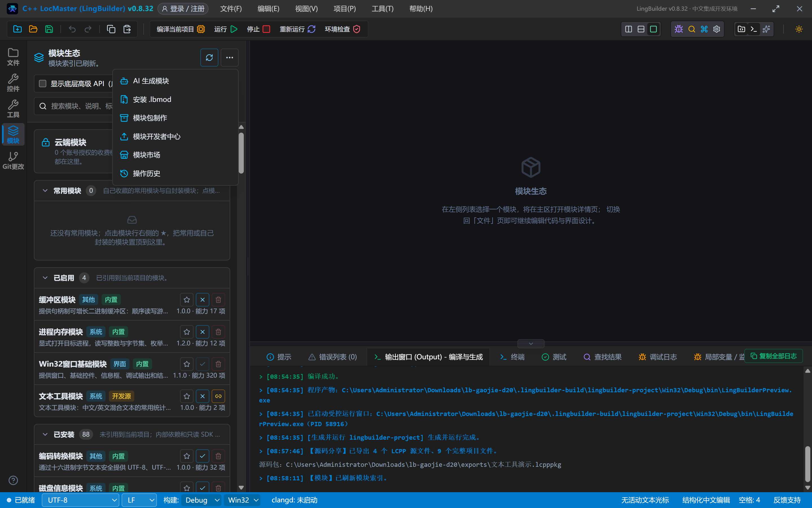The width and height of the screenshot is (812, 508).
Task: Disable 缓冲区模块 with its X toggle
Action: click(203, 300)
